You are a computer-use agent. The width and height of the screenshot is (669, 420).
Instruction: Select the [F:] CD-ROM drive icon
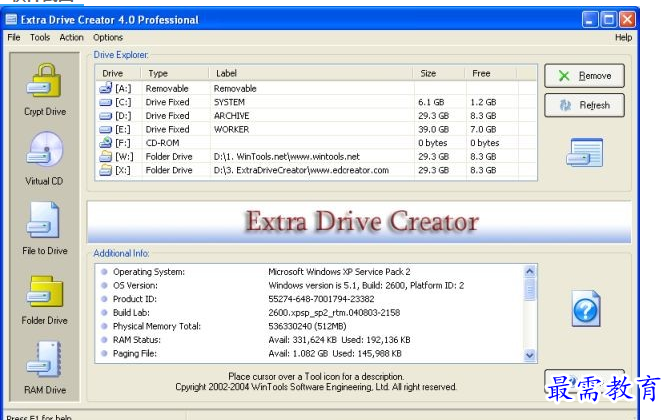(105, 143)
